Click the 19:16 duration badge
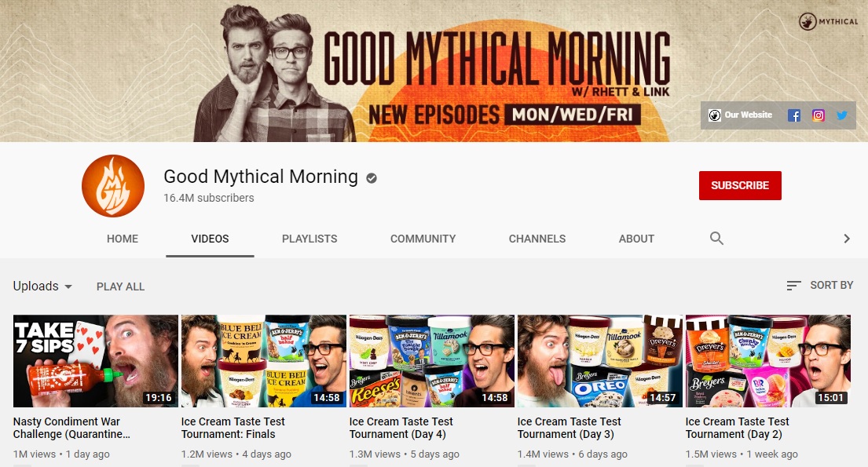 pos(159,398)
